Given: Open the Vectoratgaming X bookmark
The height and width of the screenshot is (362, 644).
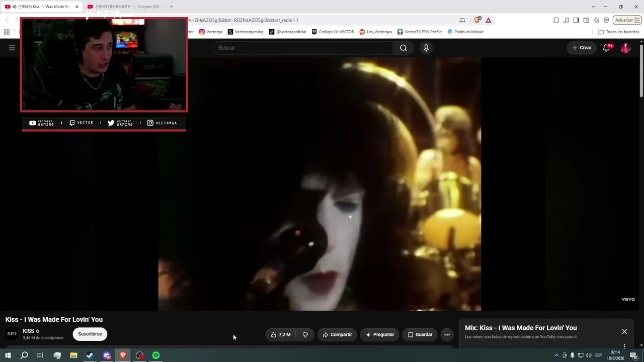Looking at the screenshot, I should click(246, 32).
